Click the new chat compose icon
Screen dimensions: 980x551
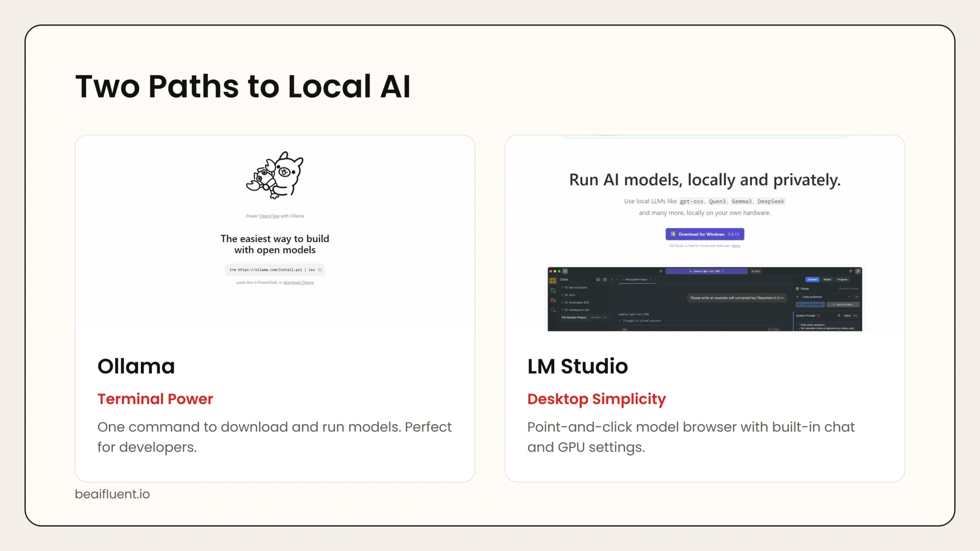tap(605, 279)
